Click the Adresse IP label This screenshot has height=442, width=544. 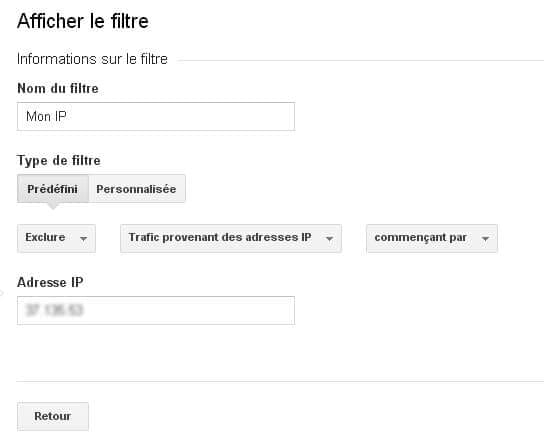click(x=50, y=282)
